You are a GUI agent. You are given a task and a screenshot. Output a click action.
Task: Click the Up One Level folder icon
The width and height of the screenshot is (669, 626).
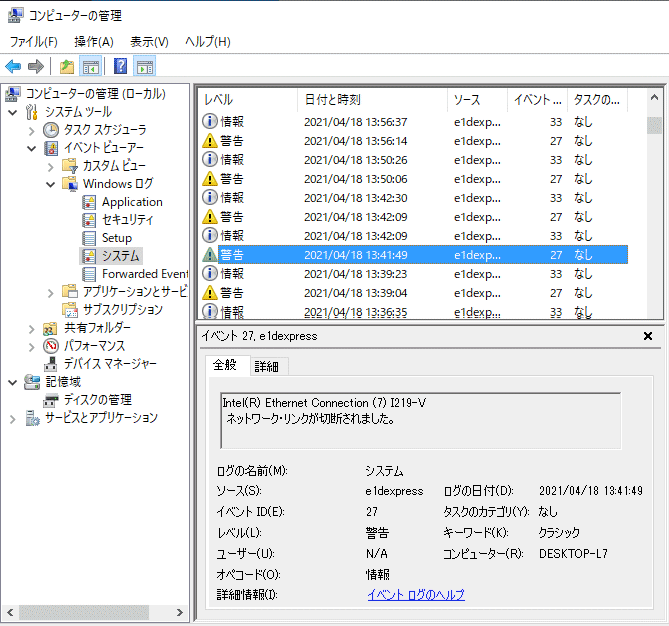click(66, 67)
